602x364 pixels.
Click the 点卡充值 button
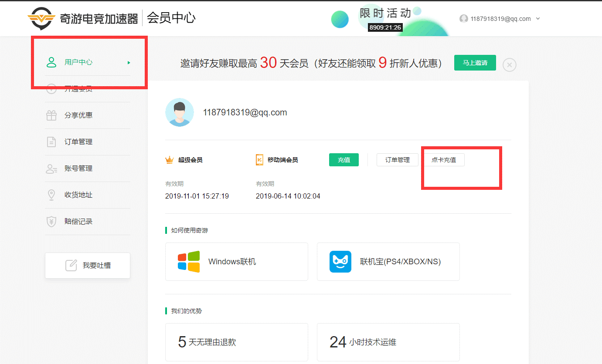pyautogui.click(x=444, y=160)
